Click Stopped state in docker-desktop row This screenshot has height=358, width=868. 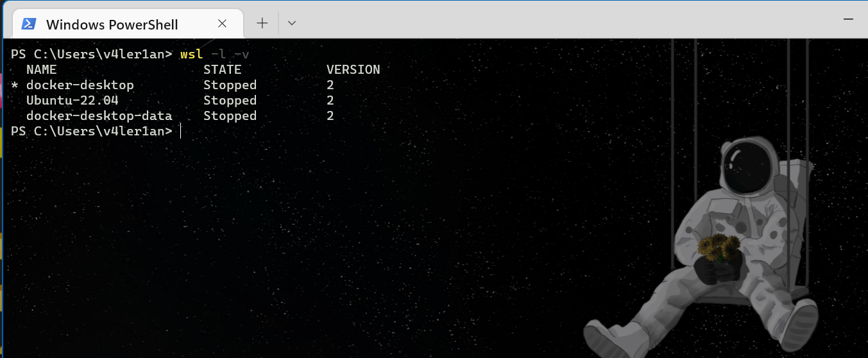coord(230,85)
